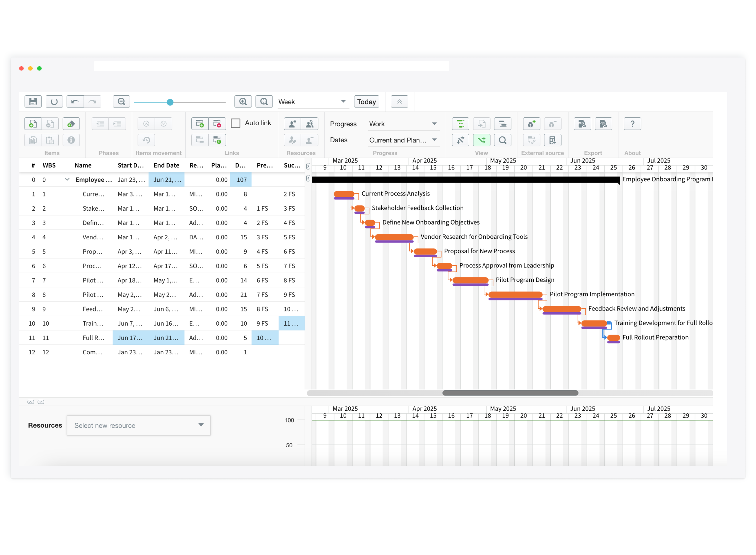Click the add milestone diamond icon
756x555 pixels.
[x=71, y=124]
